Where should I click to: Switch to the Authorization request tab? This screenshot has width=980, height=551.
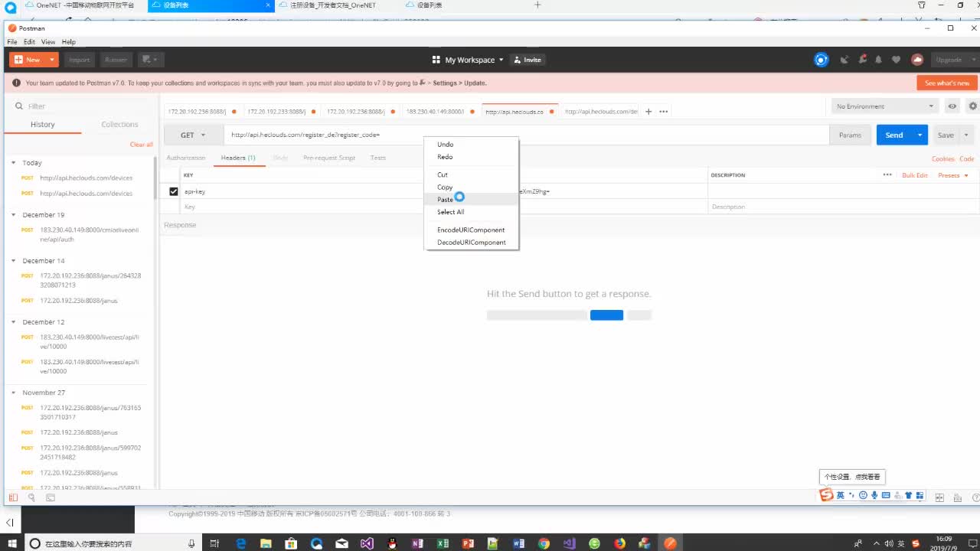point(186,158)
